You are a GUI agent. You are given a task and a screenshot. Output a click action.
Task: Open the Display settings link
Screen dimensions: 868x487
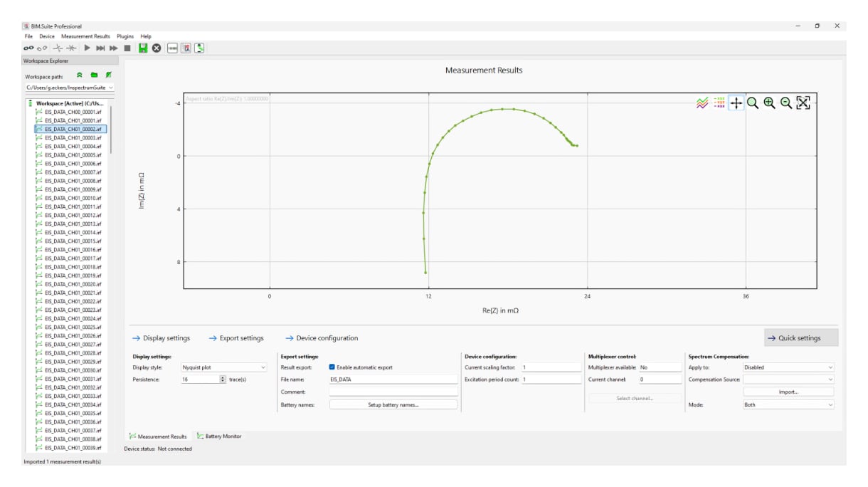162,338
